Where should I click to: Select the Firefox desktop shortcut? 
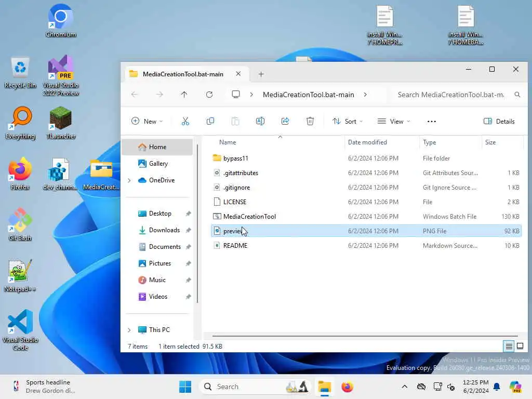[x=20, y=174]
